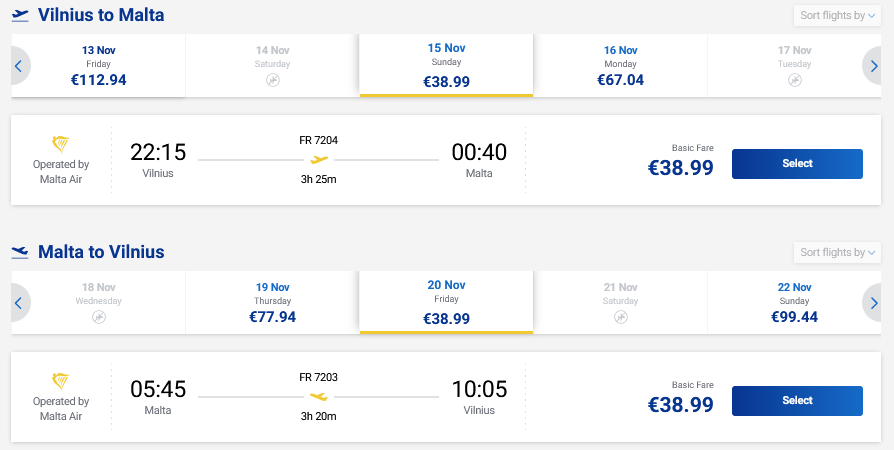This screenshot has width=894, height=450.
Task: Show later return dates with right arrow
Action: click(873, 303)
